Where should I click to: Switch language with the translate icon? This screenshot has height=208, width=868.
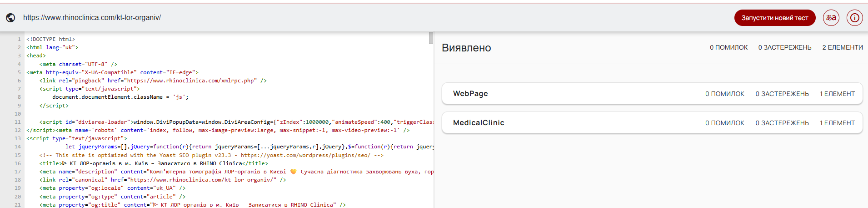click(831, 18)
